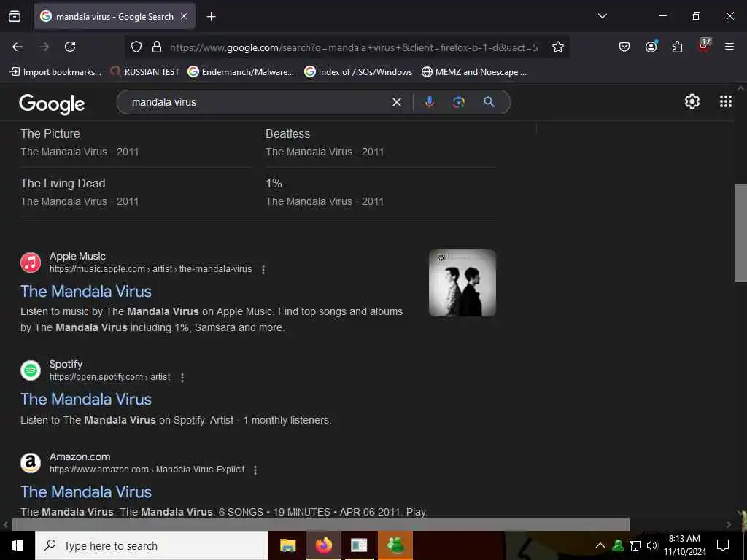The width and height of the screenshot is (747, 560).
Task: Click Spotify site icon
Action: [31, 370]
